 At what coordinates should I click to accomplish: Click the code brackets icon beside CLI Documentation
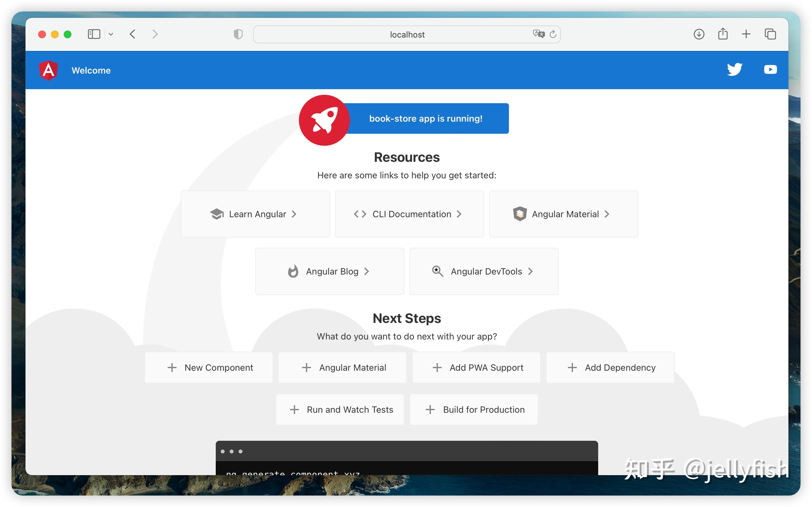point(360,214)
